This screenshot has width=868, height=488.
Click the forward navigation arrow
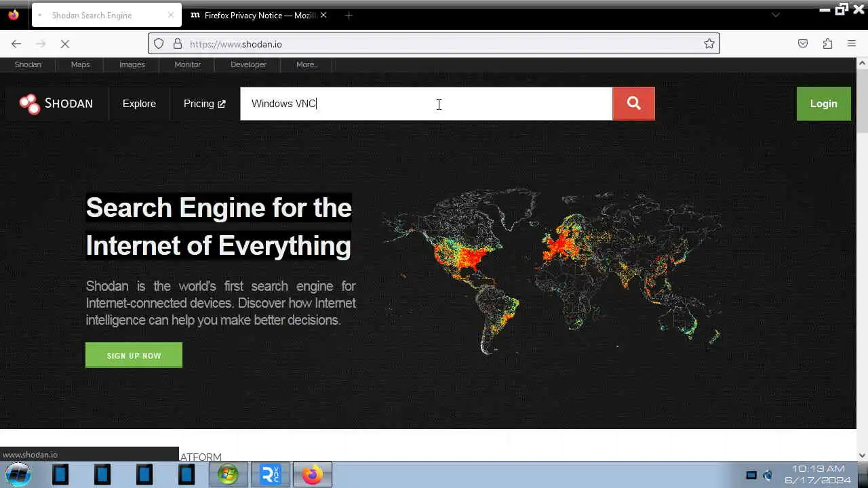(41, 44)
